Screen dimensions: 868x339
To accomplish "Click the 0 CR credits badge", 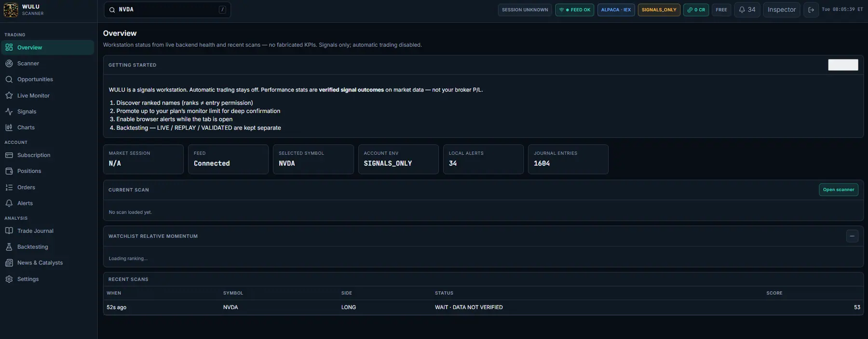I will point(696,10).
